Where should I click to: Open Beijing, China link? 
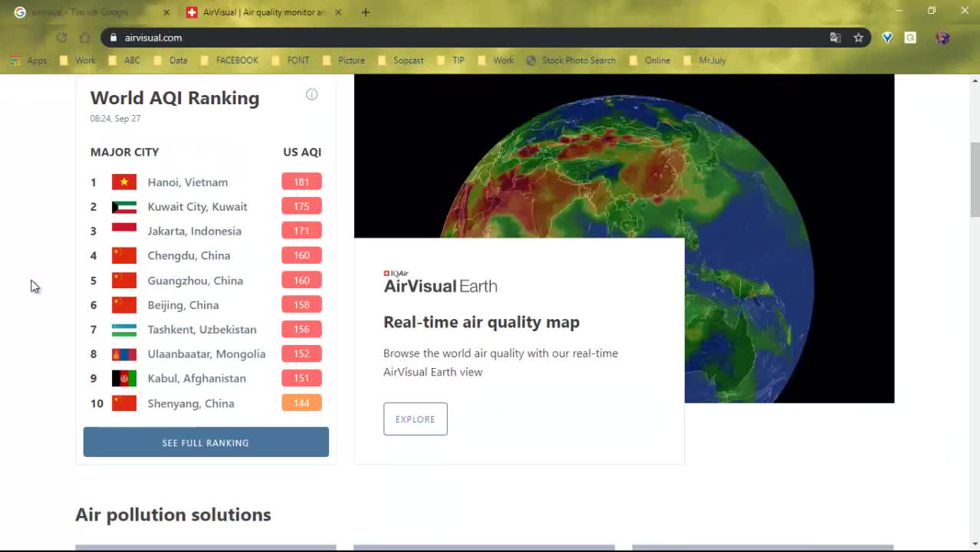click(183, 305)
